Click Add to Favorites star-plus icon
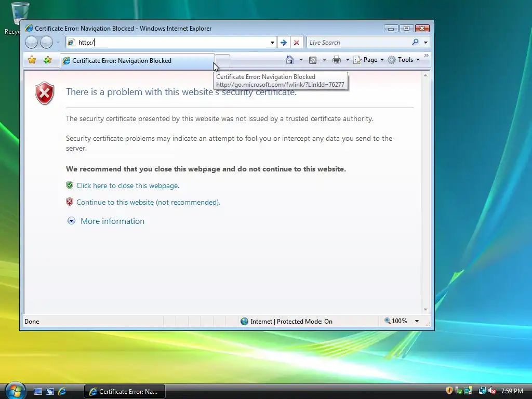This screenshot has width=532, height=399. pyautogui.click(x=47, y=60)
